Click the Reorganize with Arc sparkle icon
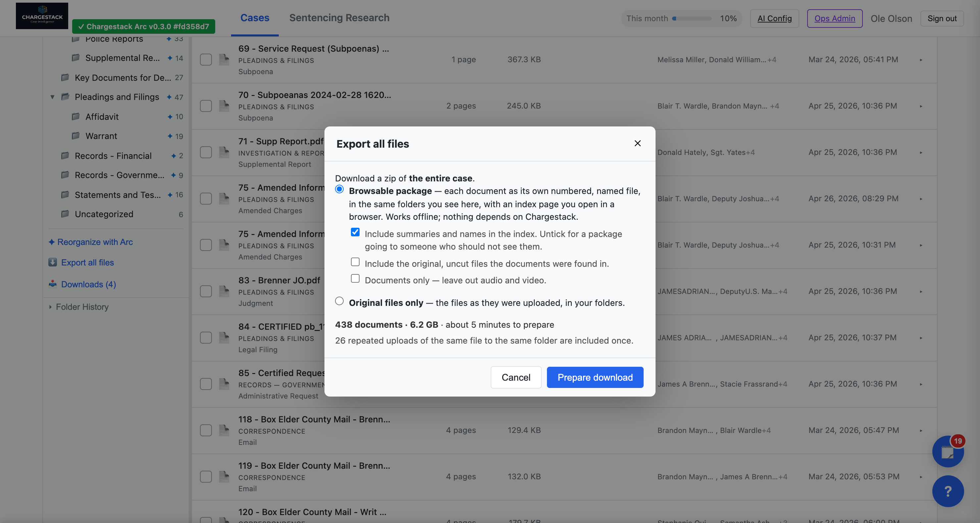The image size is (980, 523). (x=52, y=242)
